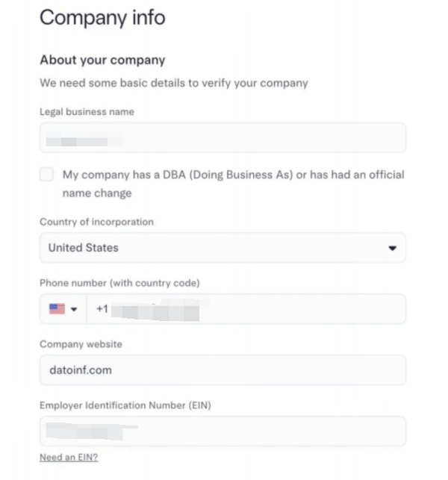Click the 'Legal business name' label
The image size is (448, 480).
(x=87, y=111)
